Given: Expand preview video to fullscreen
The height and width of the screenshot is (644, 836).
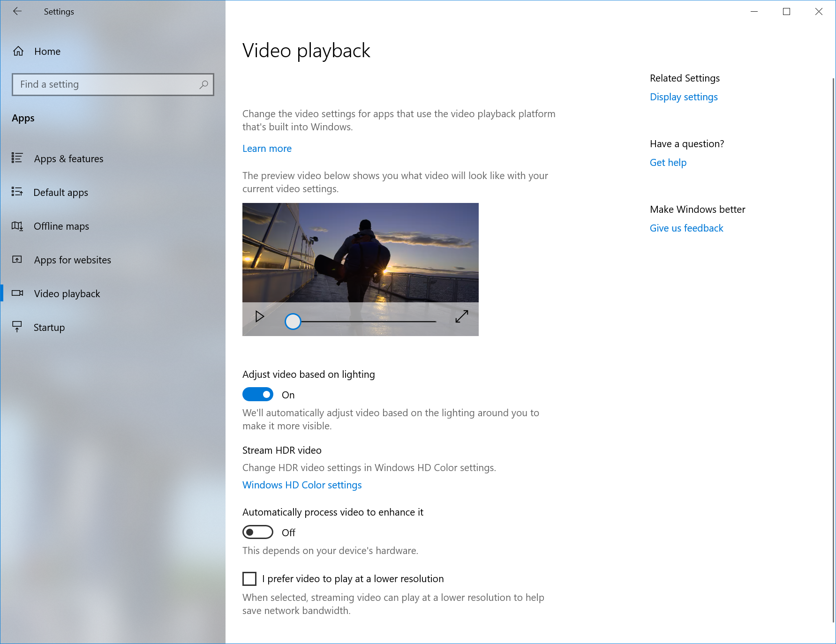Looking at the screenshot, I should [x=461, y=317].
